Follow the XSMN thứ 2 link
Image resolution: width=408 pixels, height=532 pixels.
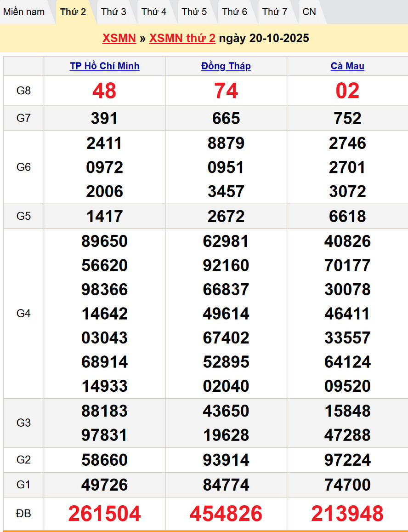pos(182,38)
